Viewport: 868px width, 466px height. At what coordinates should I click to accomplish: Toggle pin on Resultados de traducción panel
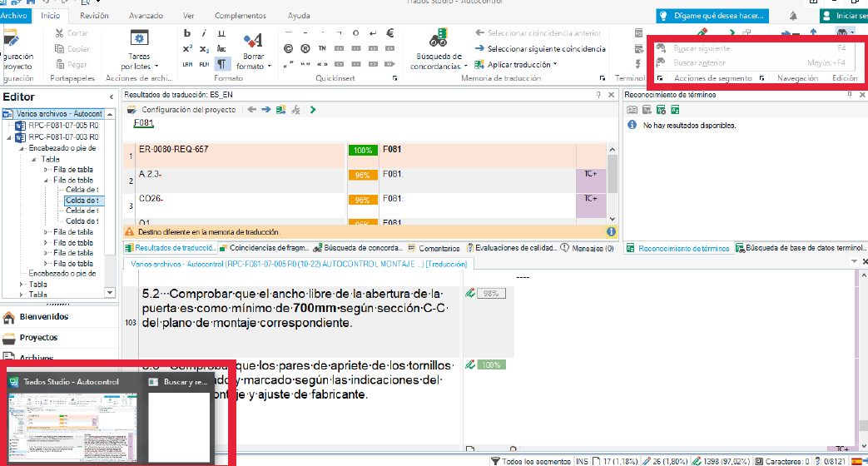click(x=598, y=95)
